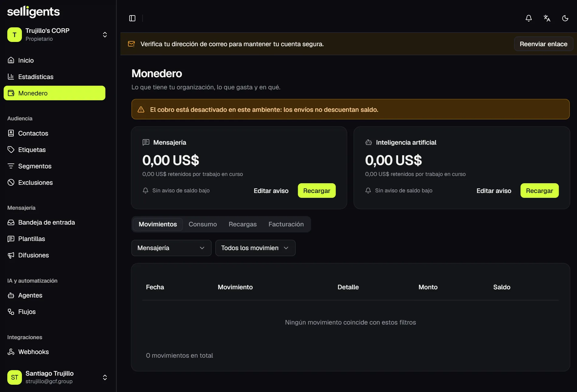Click the Detalle column header
Screen dimensions: 577x392
click(348, 287)
